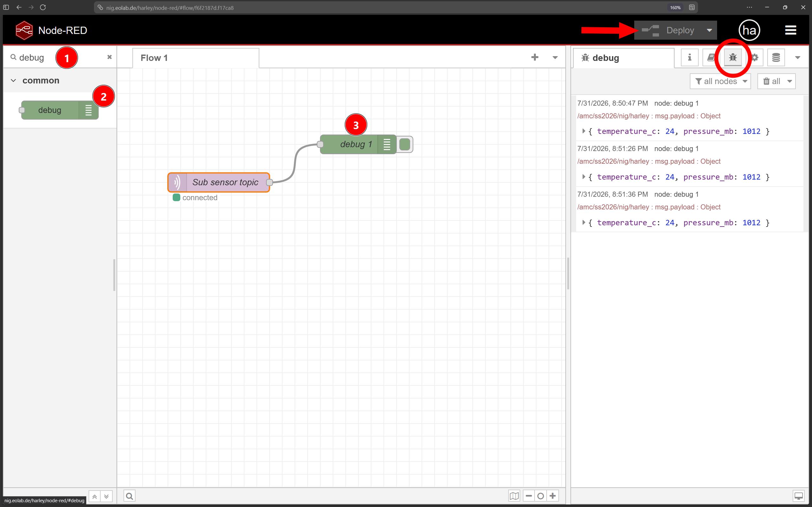812x507 pixels.
Task: Open the flow list dropdown
Action: coord(555,57)
